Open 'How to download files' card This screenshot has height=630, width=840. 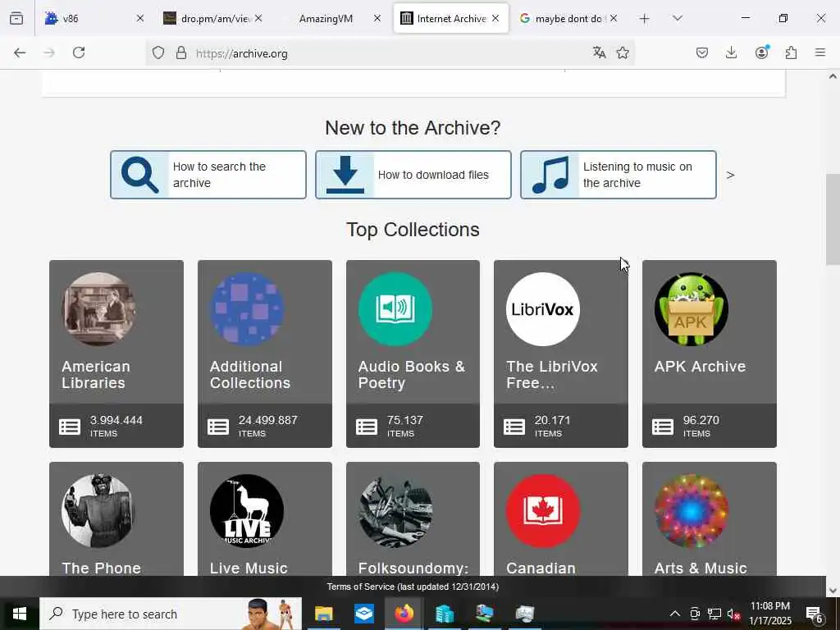[413, 175]
